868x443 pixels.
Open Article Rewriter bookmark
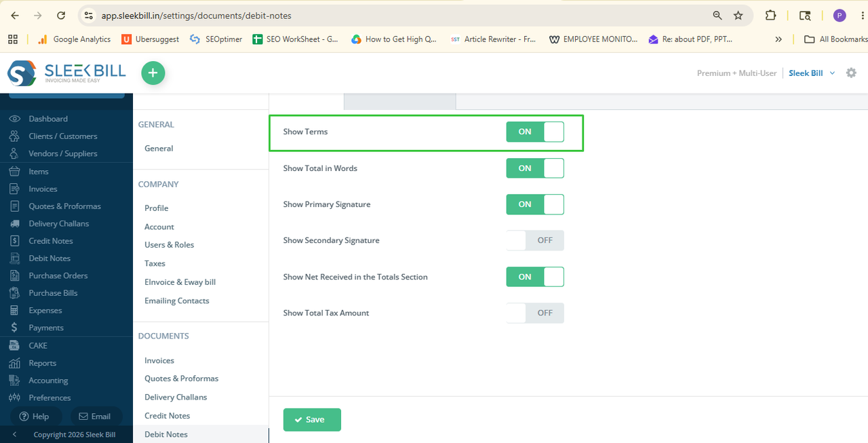[493, 39]
